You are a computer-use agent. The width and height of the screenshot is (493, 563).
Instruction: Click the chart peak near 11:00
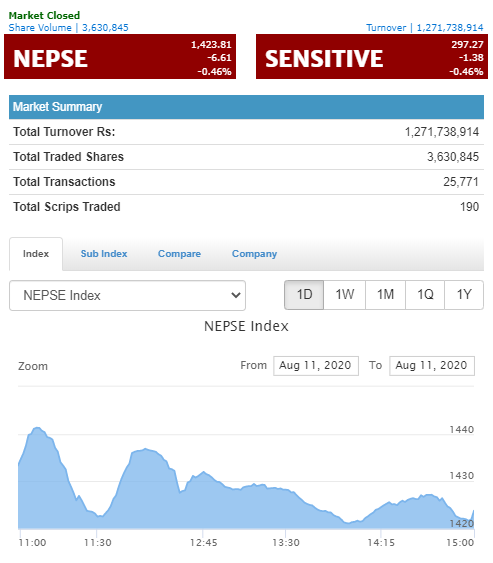(37, 428)
